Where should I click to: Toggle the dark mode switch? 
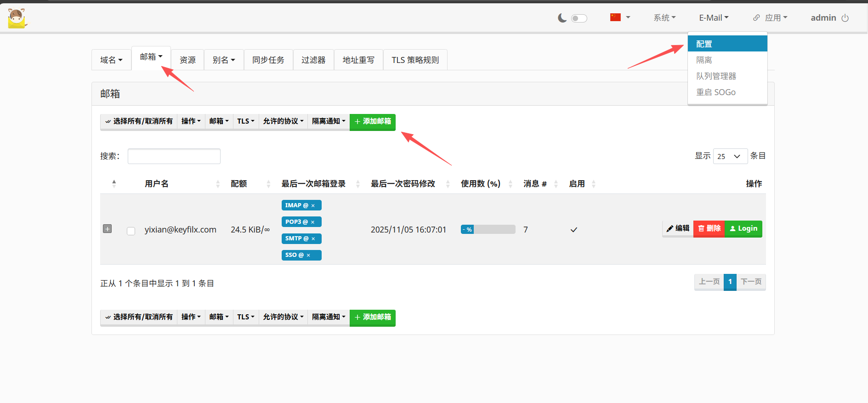(579, 18)
